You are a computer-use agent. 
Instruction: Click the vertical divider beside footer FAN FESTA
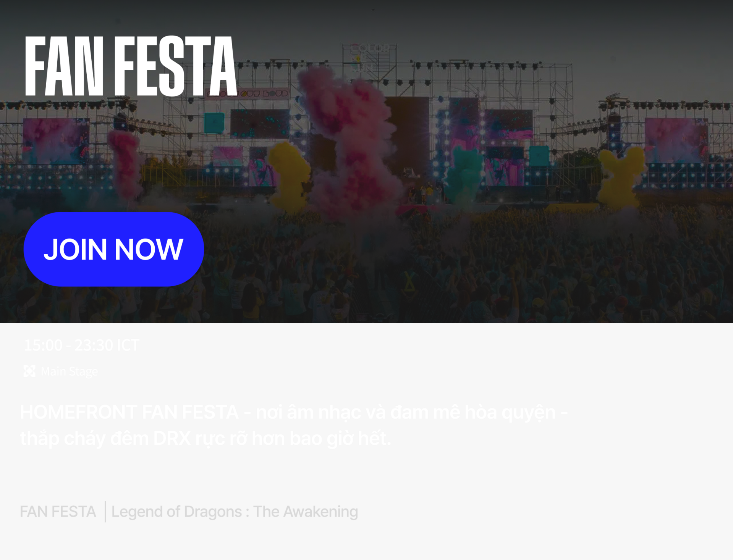(105, 512)
